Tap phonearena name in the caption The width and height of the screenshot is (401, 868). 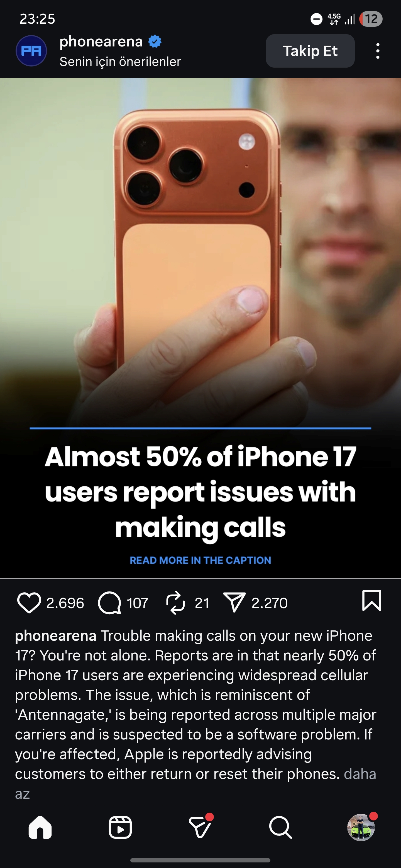[x=56, y=636]
